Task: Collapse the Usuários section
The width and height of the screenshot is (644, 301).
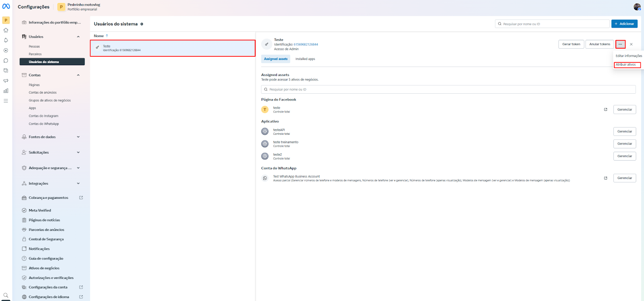Action: pyautogui.click(x=78, y=37)
